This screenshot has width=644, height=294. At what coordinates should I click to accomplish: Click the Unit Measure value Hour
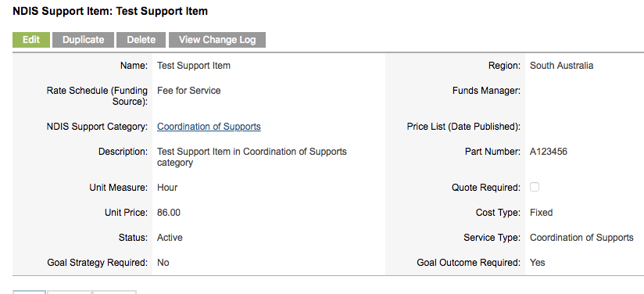point(167,188)
